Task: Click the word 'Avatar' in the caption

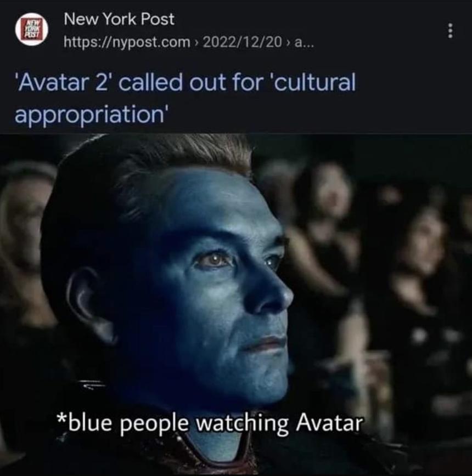Action: pyautogui.click(x=329, y=422)
